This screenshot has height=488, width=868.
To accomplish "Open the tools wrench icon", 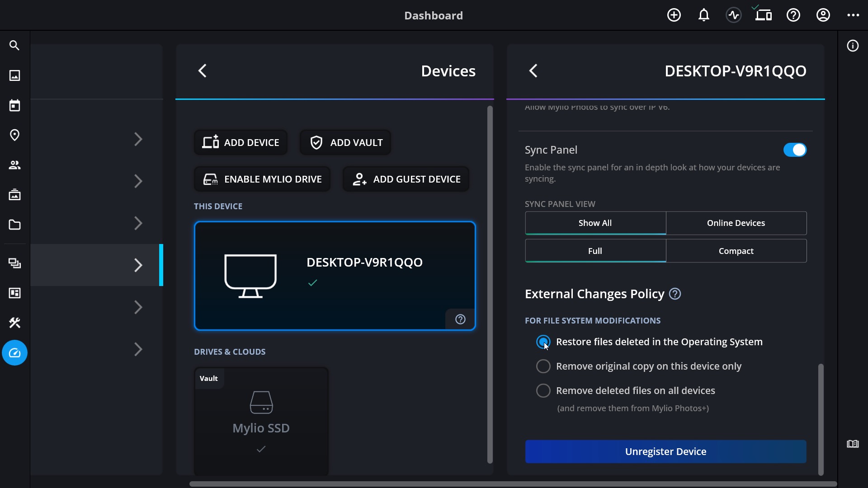I will (14, 323).
